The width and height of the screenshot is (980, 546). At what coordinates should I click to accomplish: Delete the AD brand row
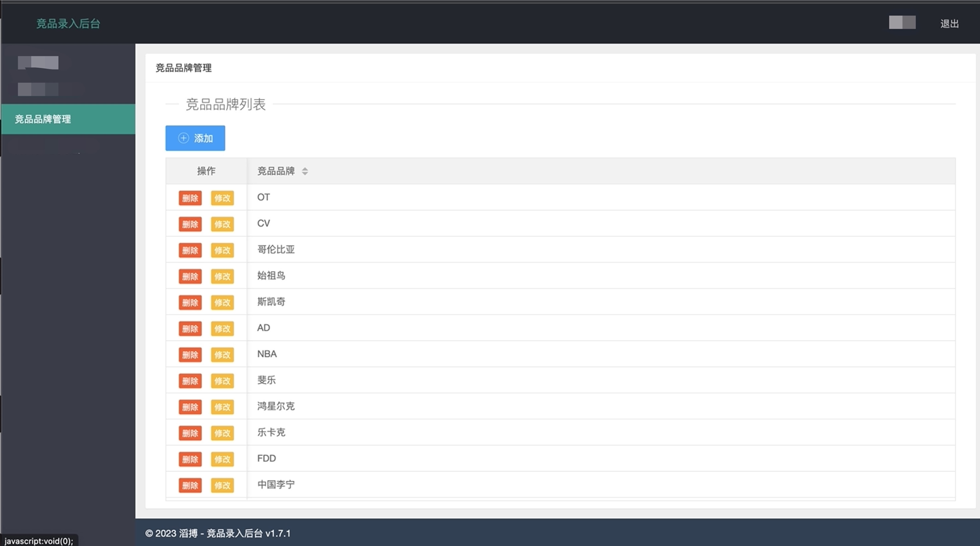coord(190,329)
